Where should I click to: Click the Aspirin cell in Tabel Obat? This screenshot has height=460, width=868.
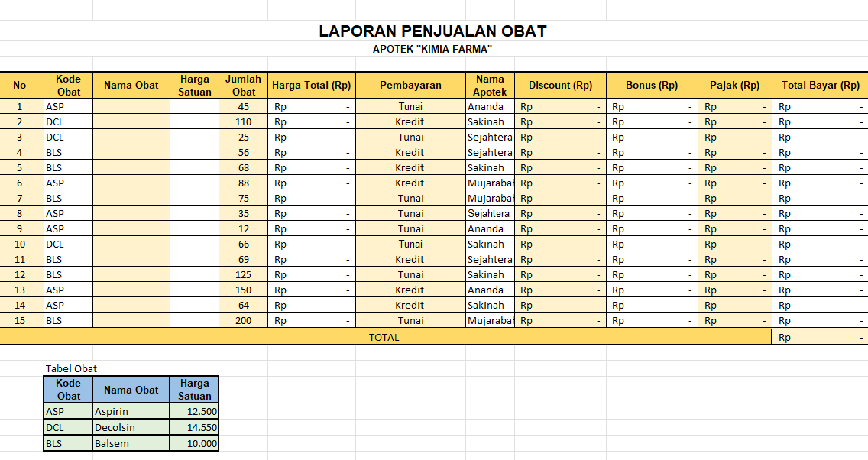[x=131, y=411]
